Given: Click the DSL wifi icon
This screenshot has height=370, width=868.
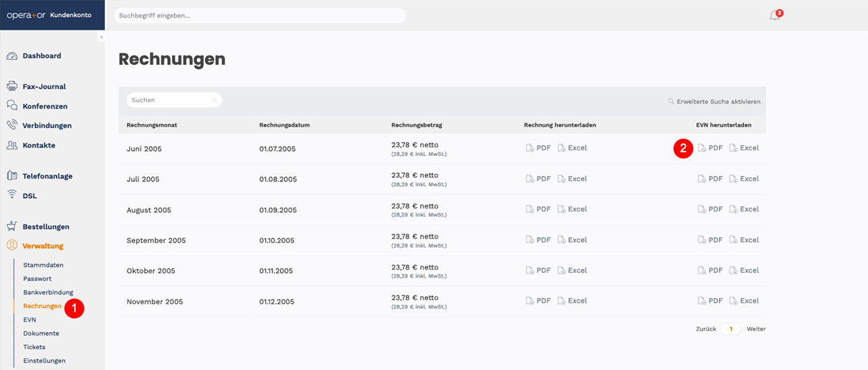Looking at the screenshot, I should click(x=11, y=195).
